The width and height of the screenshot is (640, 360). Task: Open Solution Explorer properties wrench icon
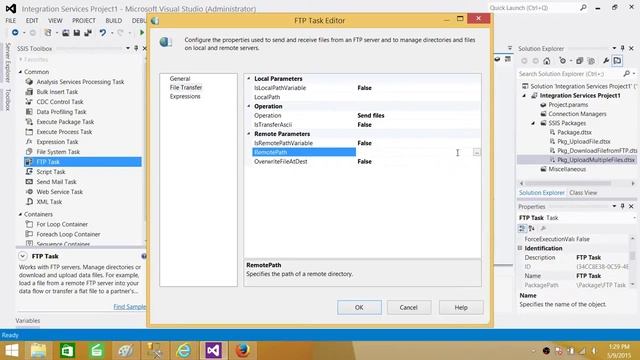[606, 61]
